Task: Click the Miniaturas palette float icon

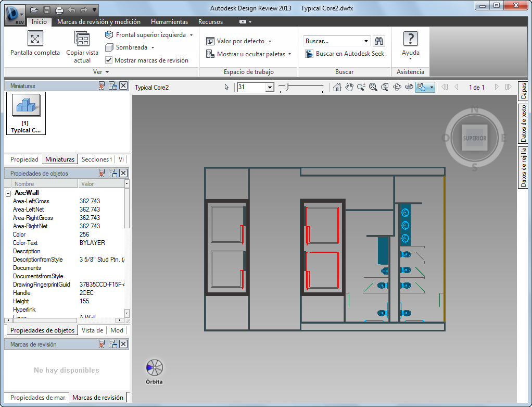Action: [x=112, y=86]
